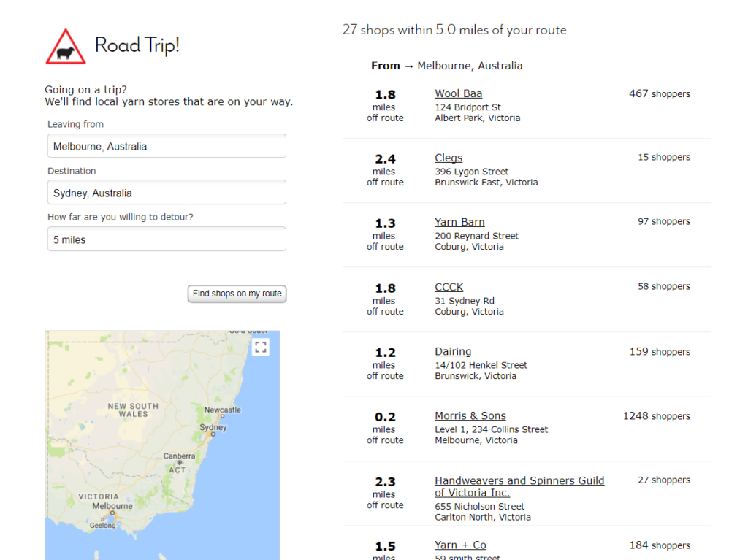Click the Leaving from input field
748x560 pixels.
[x=167, y=146]
